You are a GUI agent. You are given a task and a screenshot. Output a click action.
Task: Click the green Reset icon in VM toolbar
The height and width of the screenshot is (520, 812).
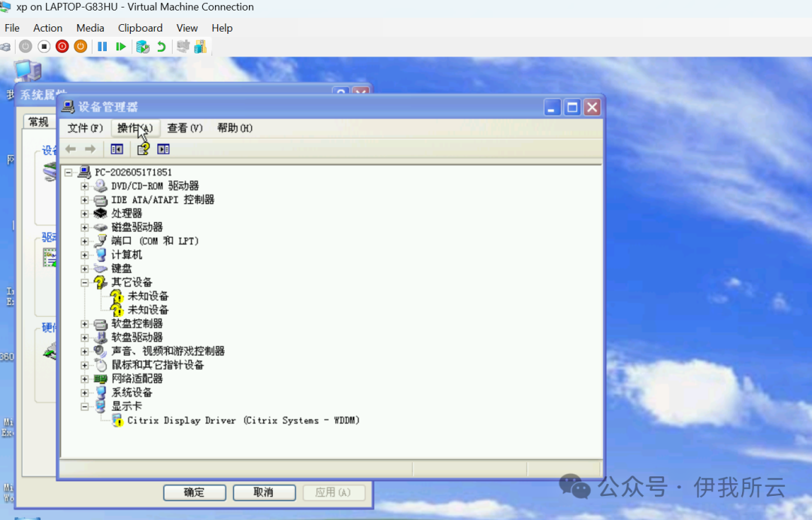click(120, 47)
